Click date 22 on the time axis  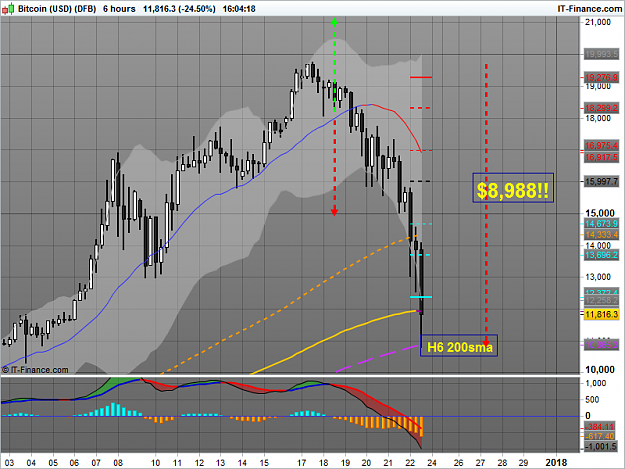[410, 463]
